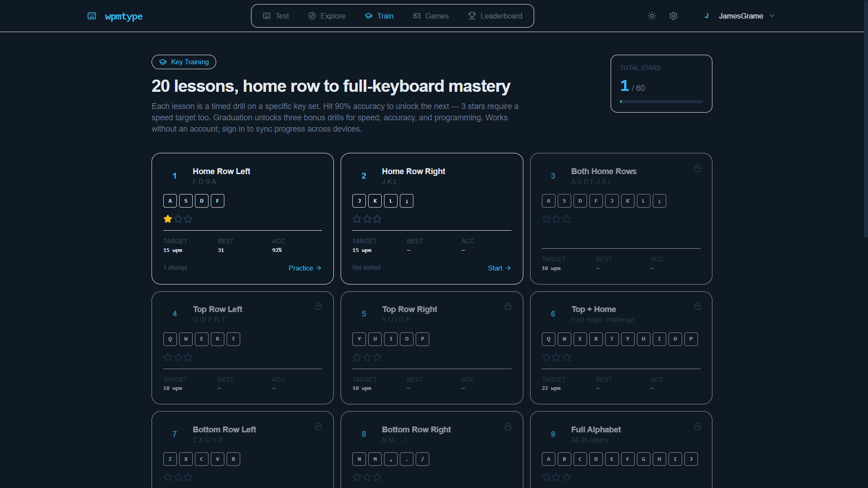Image resolution: width=868 pixels, height=488 pixels.
Task: Go to the Games tab
Action: 431,16
